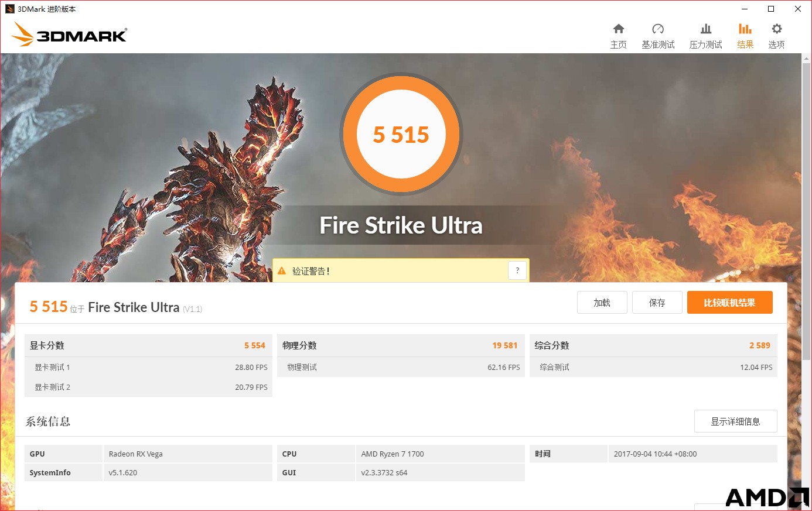Minimize the 3DMark window
Viewport: 812px width, 511px height.
click(745, 9)
